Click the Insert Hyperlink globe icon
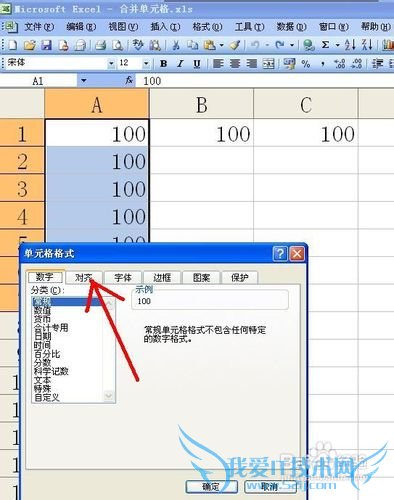The height and width of the screenshot is (500, 394). [309, 45]
